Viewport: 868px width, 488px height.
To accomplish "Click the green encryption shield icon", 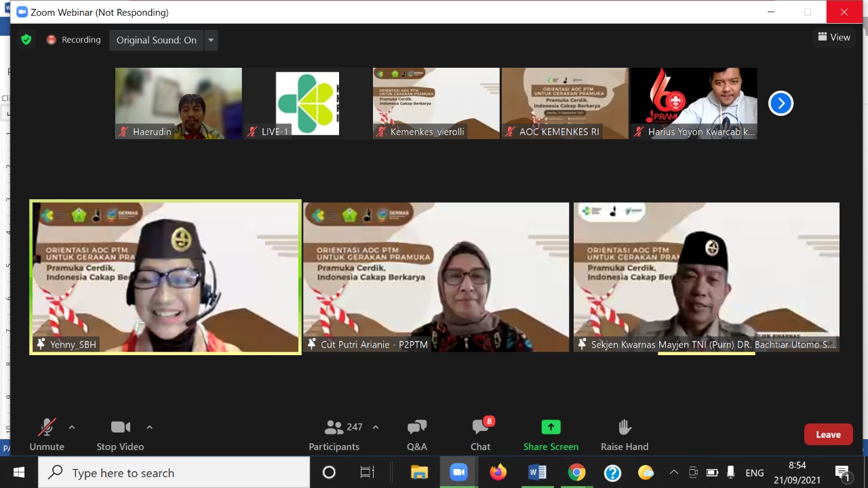I will [26, 40].
